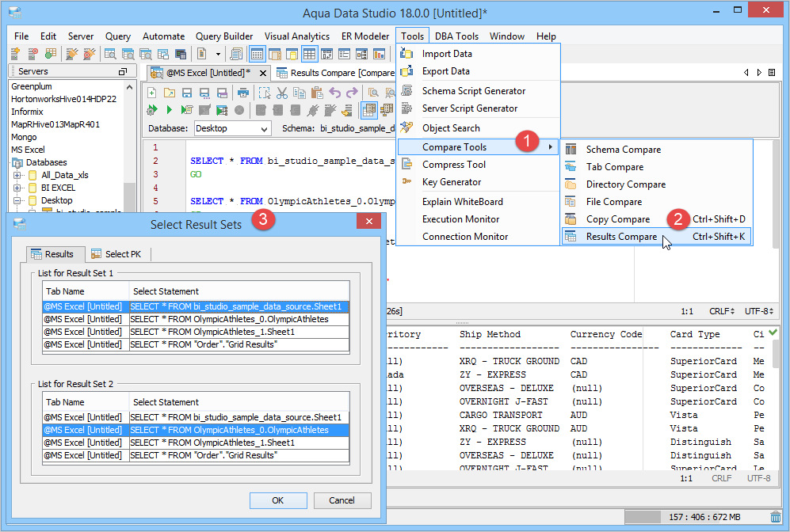Switch to the Select PK tab
The height and width of the screenshot is (532, 790).
pyautogui.click(x=119, y=254)
